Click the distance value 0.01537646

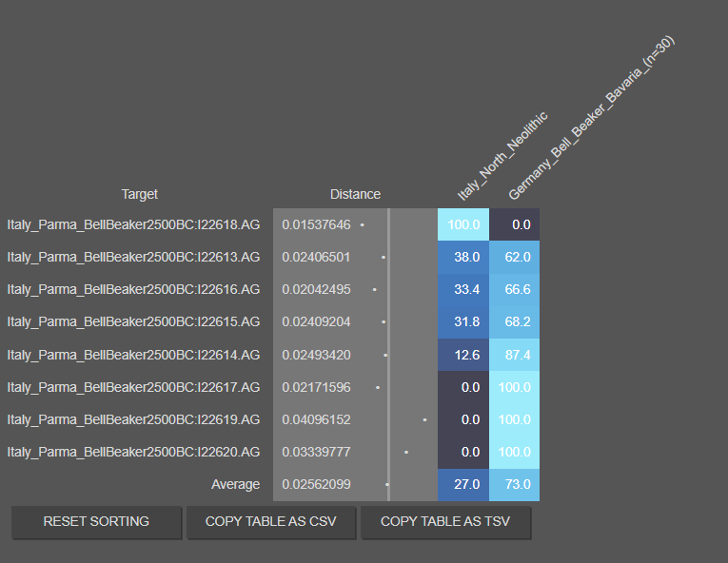pos(316,225)
